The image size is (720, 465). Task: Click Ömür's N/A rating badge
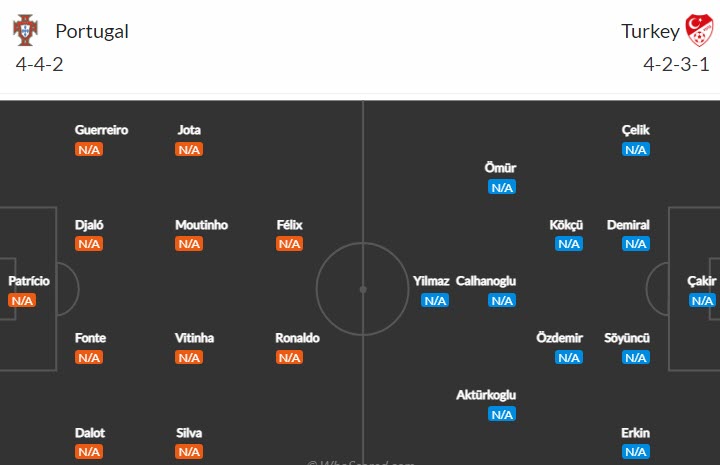(x=502, y=187)
